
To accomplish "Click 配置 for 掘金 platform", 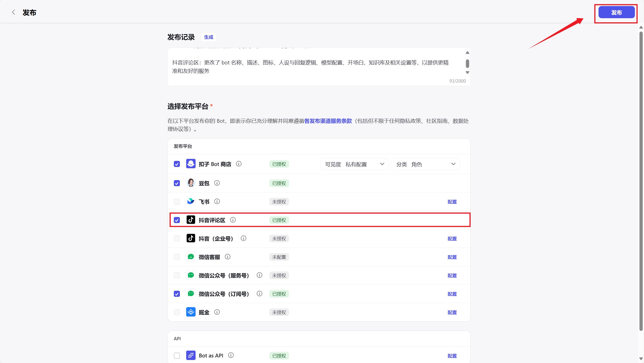I will click(452, 312).
